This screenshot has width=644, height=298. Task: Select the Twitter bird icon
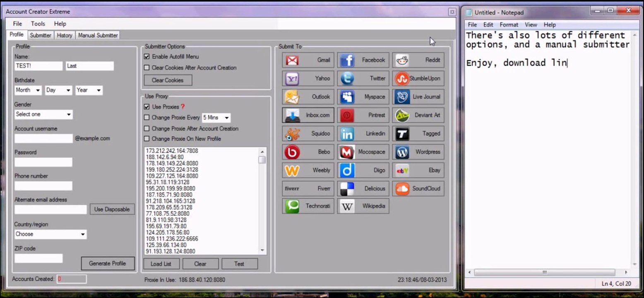tap(347, 78)
